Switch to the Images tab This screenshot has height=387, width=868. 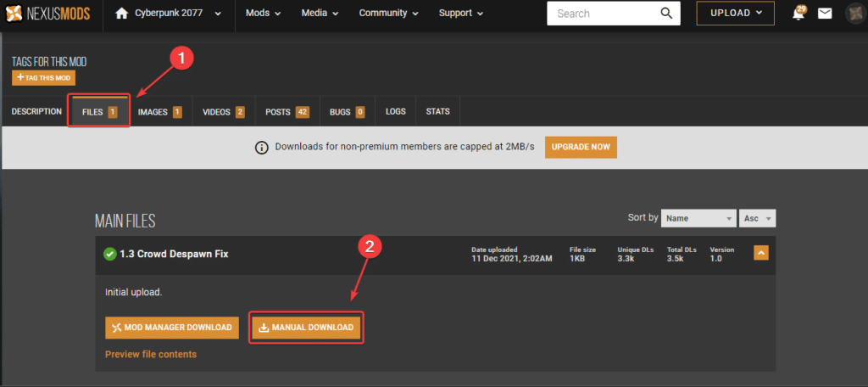(160, 112)
